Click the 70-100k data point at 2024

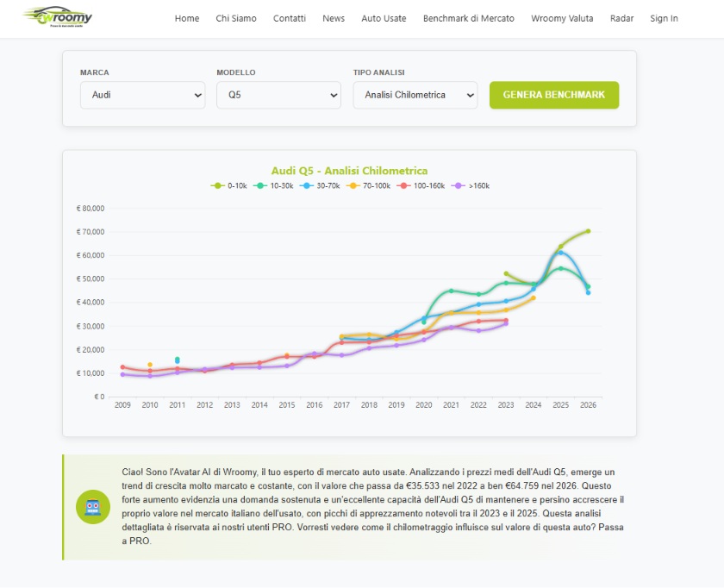tap(534, 298)
